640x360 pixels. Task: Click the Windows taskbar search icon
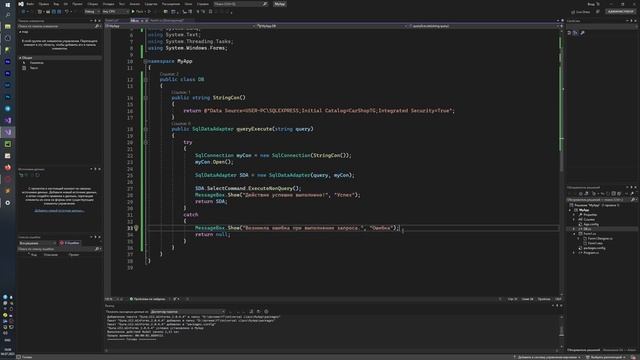coord(7,15)
